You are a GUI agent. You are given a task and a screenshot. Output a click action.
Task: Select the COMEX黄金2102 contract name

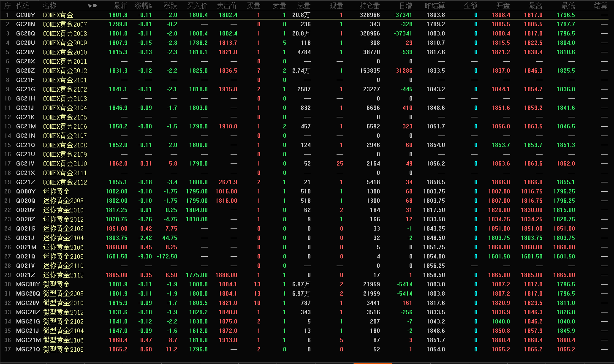[65, 89]
